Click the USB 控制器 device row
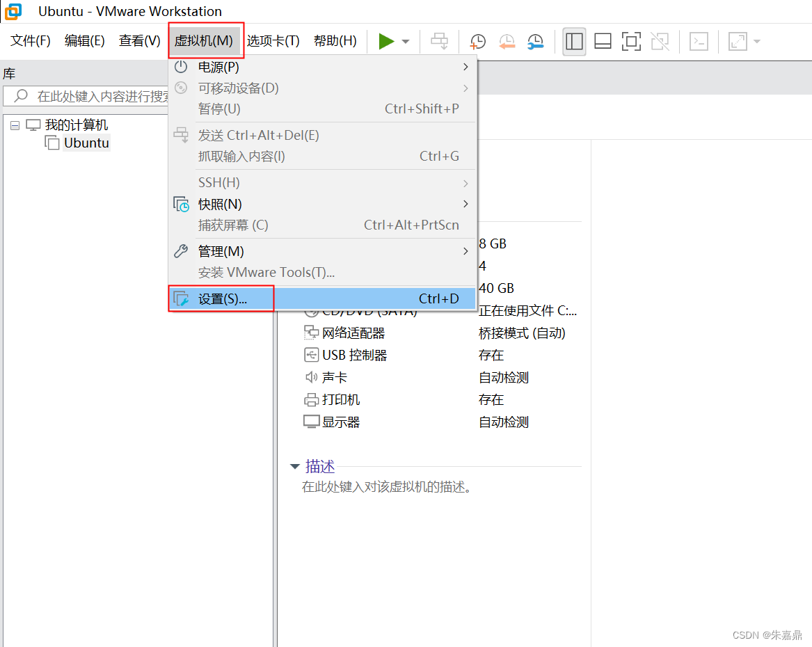Screen dimensions: 812x647 [442, 355]
